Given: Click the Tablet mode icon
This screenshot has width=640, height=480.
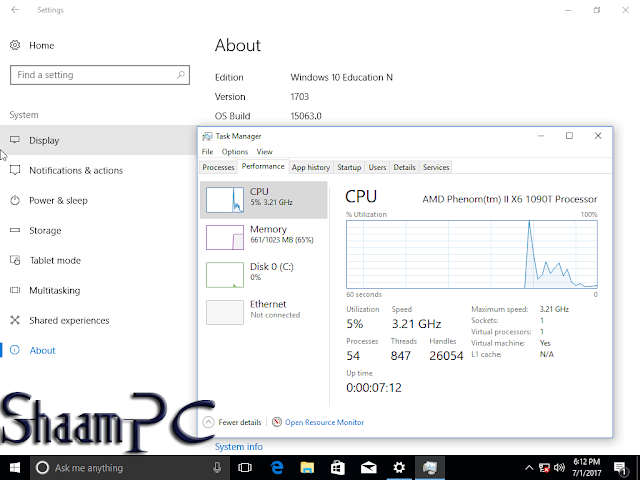Looking at the screenshot, I should (15, 260).
